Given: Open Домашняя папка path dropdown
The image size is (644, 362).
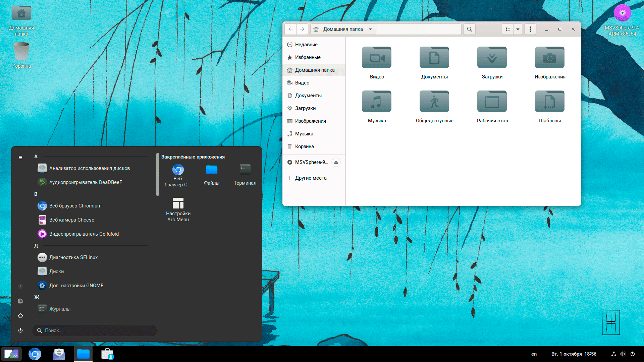Looking at the screenshot, I should 370,29.
